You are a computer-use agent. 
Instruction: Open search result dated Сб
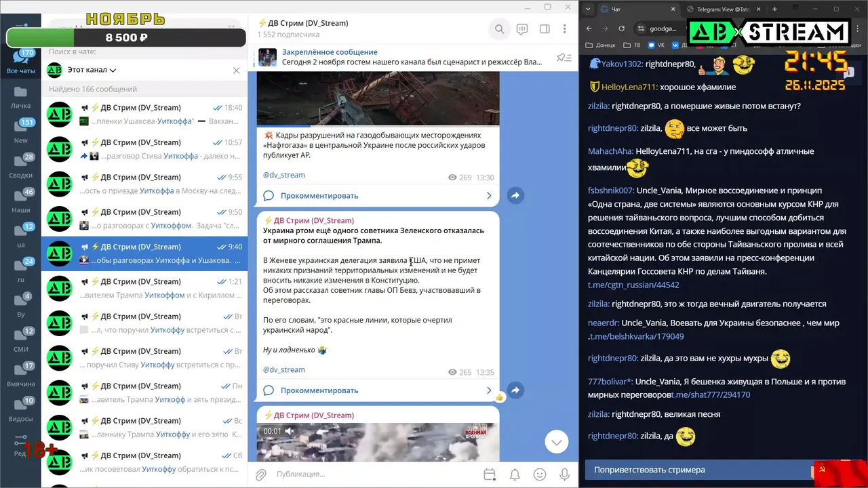(144, 462)
